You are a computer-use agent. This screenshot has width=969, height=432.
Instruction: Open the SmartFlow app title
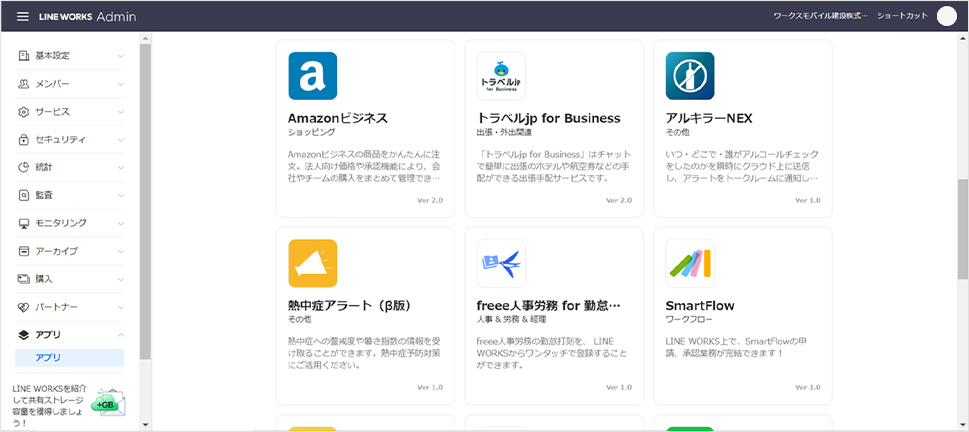(700, 305)
